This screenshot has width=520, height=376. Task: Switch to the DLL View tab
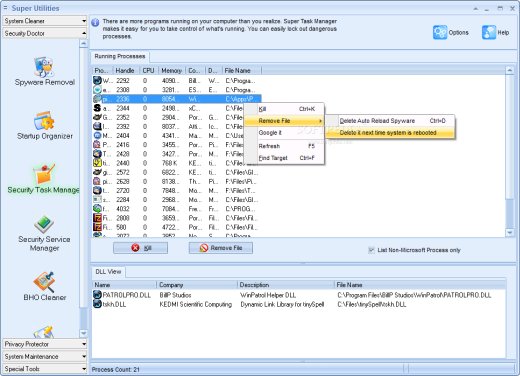point(108,272)
